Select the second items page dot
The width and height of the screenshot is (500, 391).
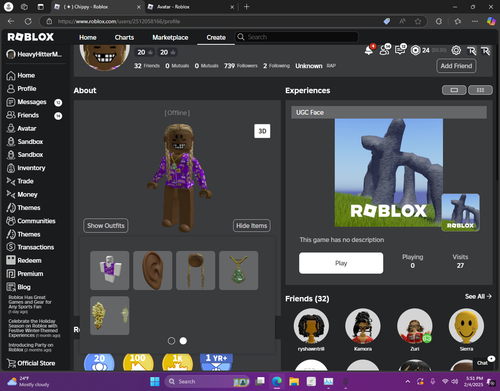[183, 341]
